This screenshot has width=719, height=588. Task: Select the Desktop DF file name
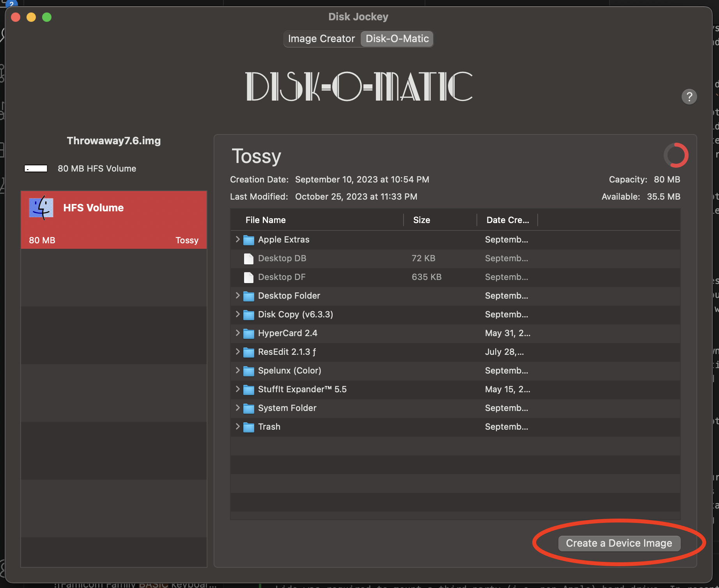click(282, 277)
